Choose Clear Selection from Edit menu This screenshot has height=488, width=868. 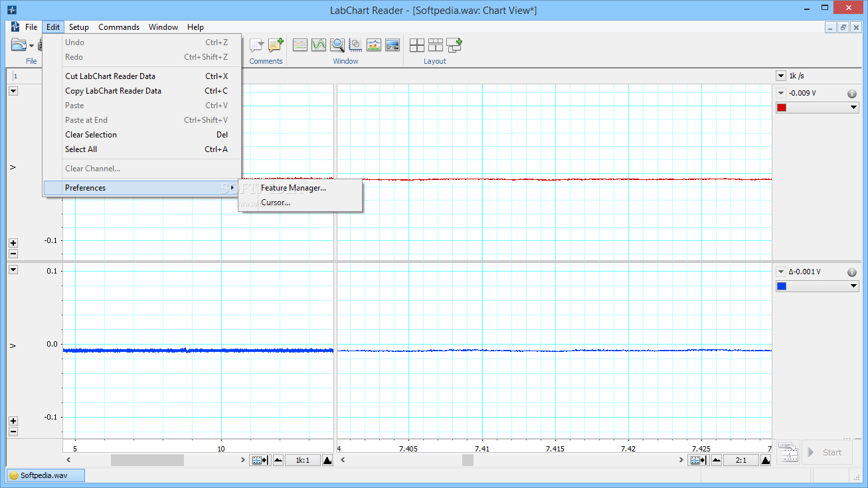(x=141, y=135)
